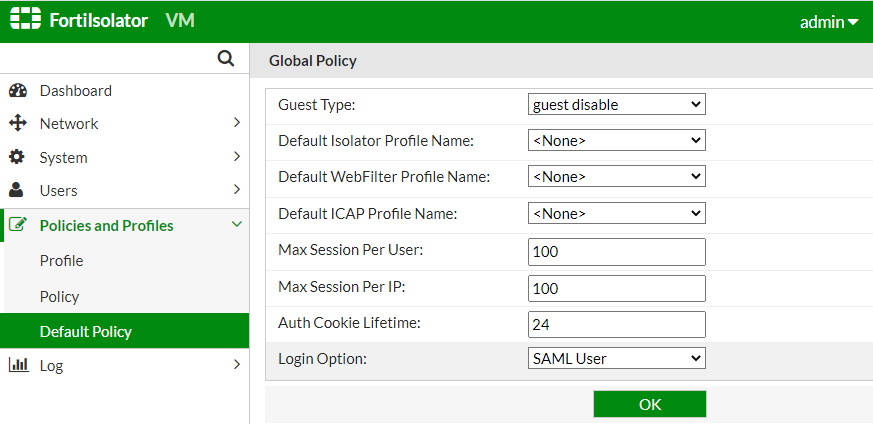The image size is (873, 424).
Task: Collapse Policies and Profiles chevron
Action: pos(237,224)
